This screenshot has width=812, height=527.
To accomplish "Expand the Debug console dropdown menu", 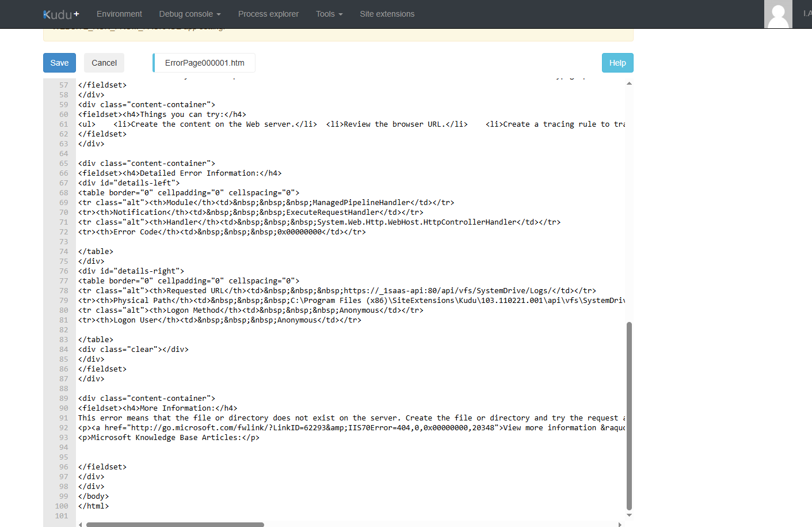I will coord(189,14).
